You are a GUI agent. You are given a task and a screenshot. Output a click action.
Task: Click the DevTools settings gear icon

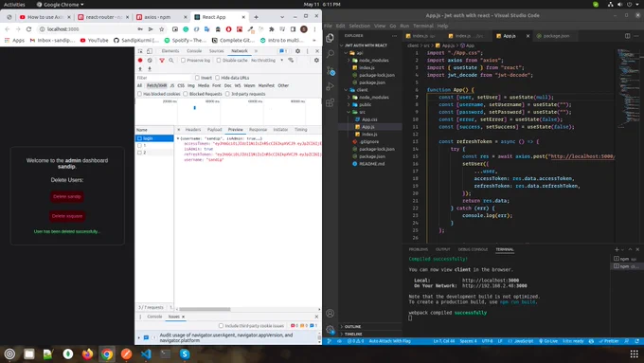(297, 51)
